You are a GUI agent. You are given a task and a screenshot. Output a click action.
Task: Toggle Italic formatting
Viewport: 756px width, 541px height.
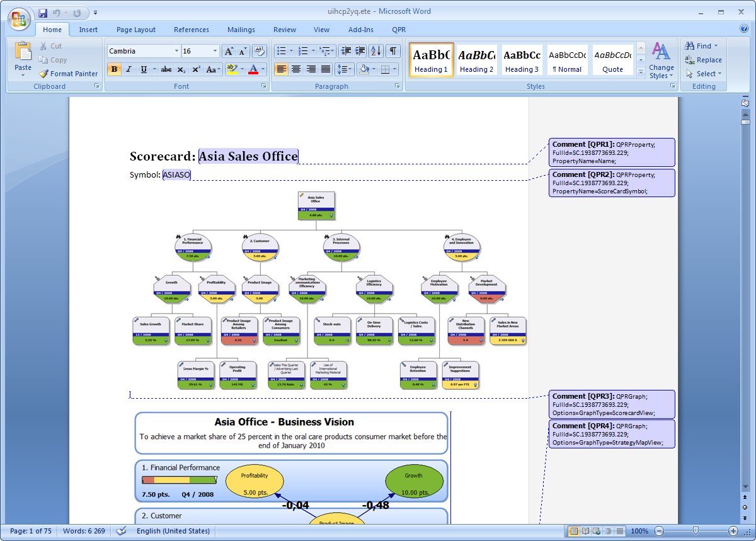tap(129, 69)
